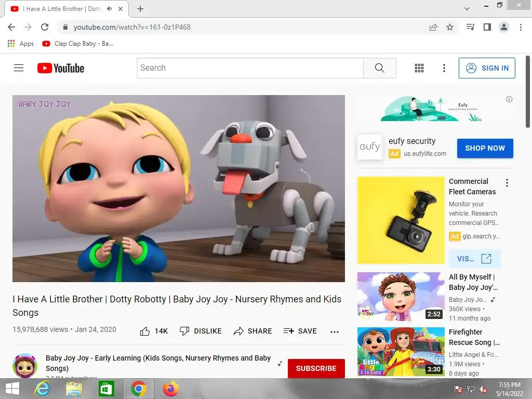This screenshot has height=399, width=532.
Task: Open the SHARE dialog for video
Action: 253,331
